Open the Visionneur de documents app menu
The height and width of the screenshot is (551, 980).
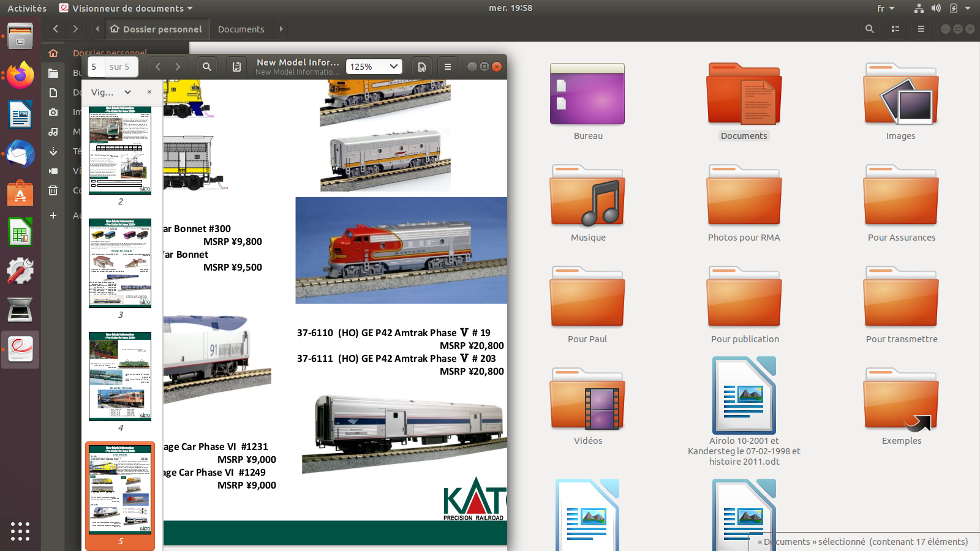(x=126, y=8)
